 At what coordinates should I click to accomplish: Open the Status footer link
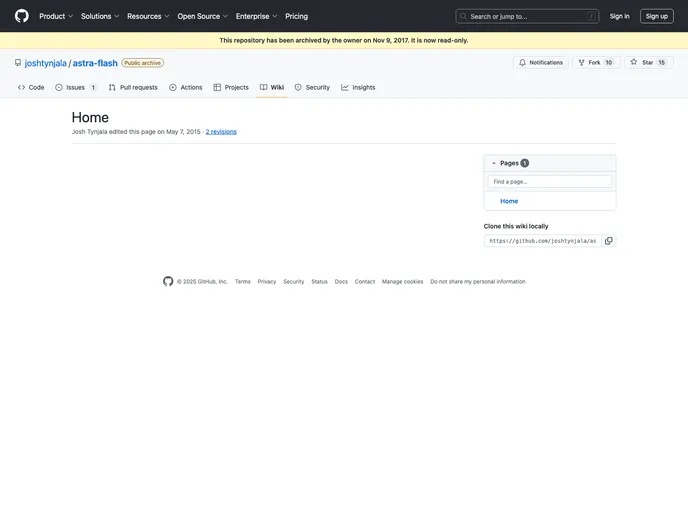[x=319, y=282]
